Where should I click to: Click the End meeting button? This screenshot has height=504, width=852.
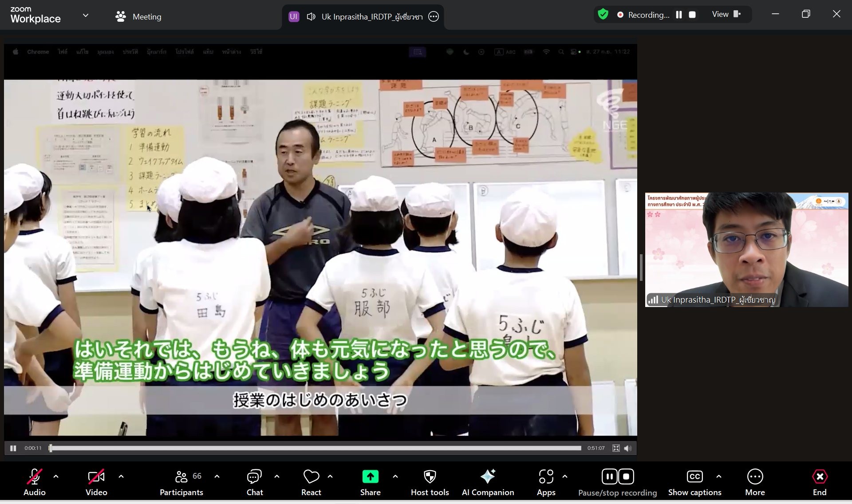point(819,482)
